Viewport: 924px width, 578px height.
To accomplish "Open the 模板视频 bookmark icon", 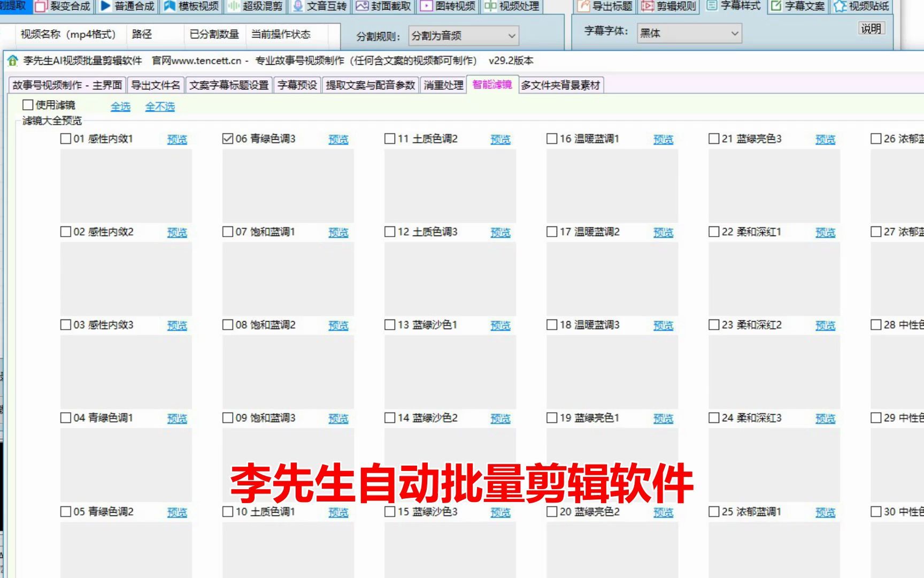I will (170, 6).
